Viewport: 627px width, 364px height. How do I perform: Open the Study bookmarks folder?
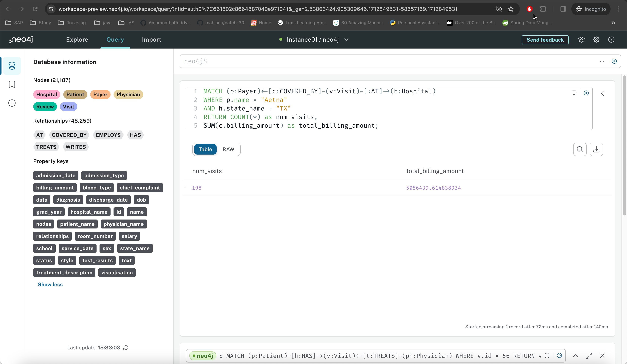(x=40, y=23)
